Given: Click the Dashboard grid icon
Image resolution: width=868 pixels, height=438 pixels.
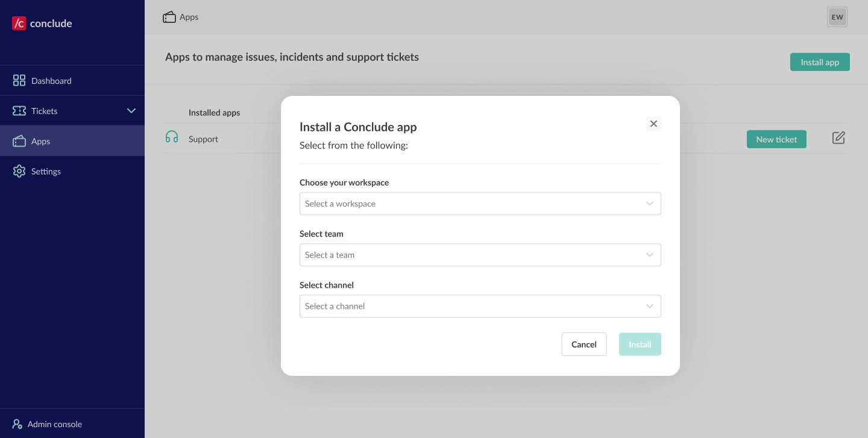Looking at the screenshot, I should click(19, 81).
